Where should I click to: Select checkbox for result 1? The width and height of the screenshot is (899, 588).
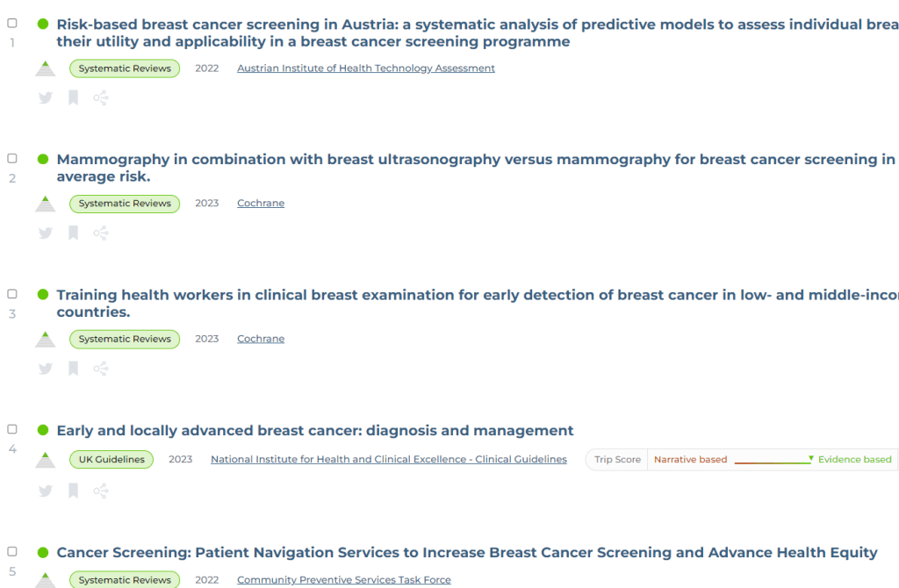click(12, 24)
